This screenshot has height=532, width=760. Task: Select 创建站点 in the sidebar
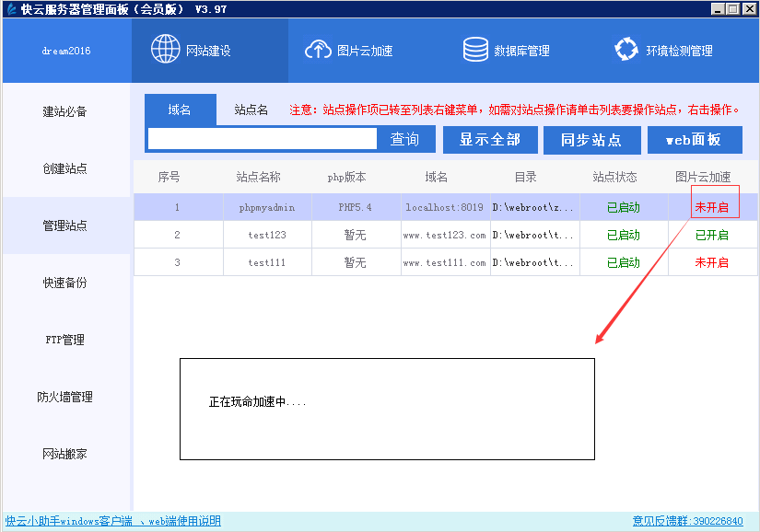65,168
